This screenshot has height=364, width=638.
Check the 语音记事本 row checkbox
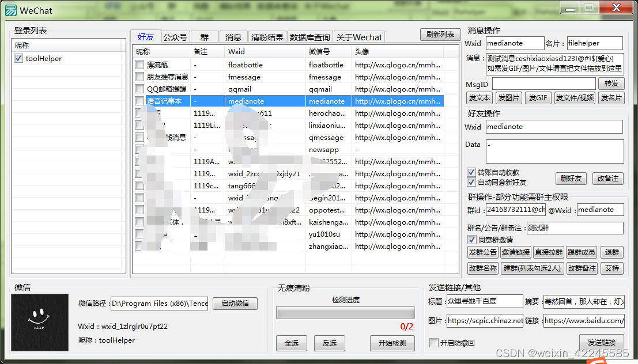(x=139, y=101)
